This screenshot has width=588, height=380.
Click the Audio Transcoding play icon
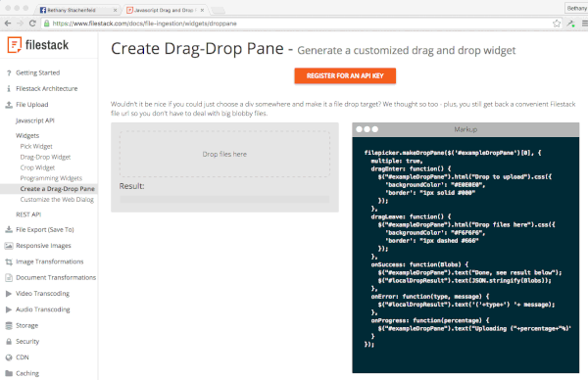click(9, 309)
